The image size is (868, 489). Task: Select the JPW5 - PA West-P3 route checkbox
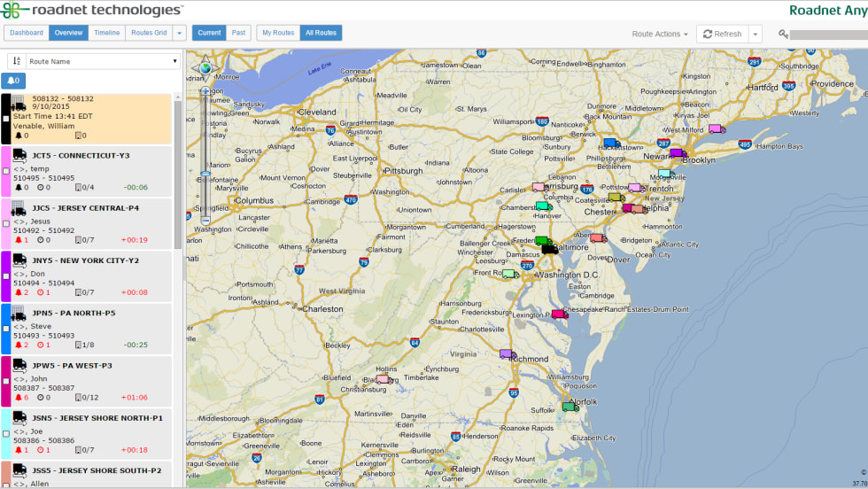pyautogui.click(x=6, y=380)
